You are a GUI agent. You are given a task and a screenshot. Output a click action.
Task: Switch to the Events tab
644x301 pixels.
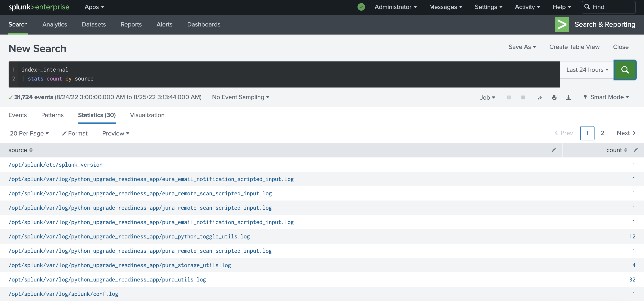click(17, 115)
